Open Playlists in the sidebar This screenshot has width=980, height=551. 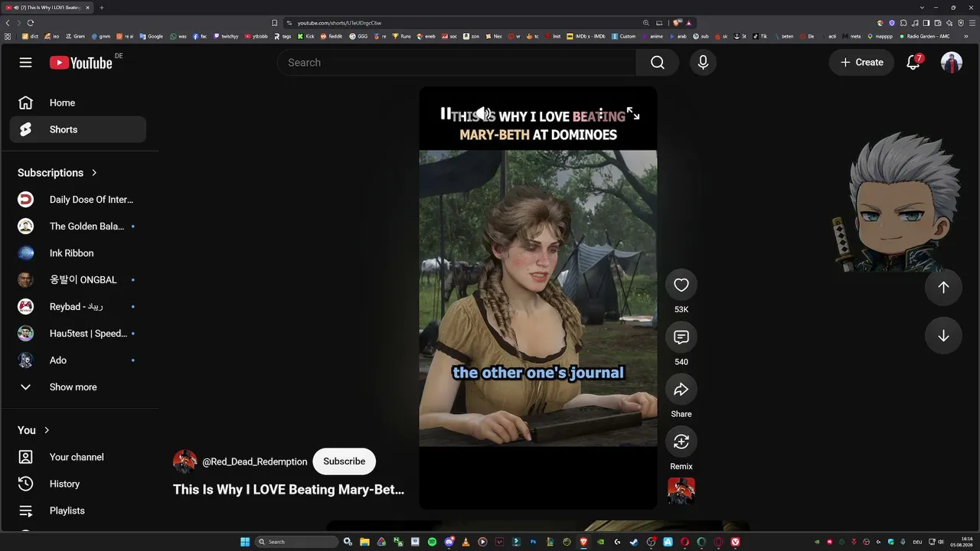point(77,510)
